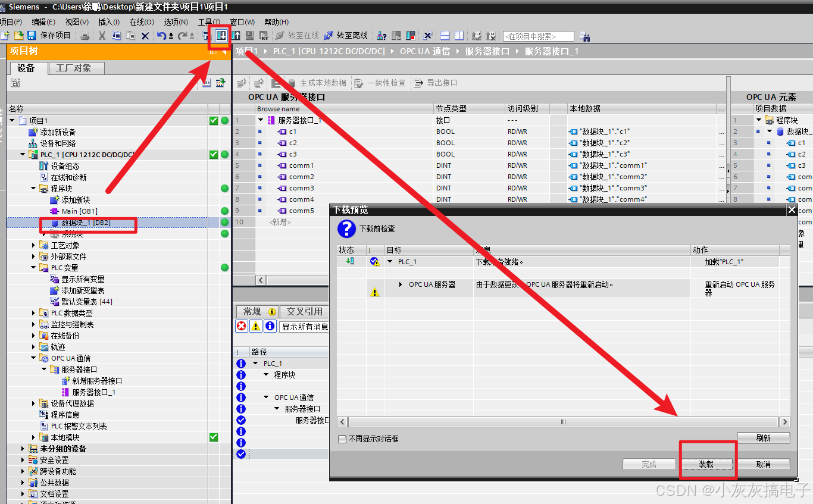Click the split editor vertically icon
The height and width of the screenshot is (504, 813).
pos(459,36)
